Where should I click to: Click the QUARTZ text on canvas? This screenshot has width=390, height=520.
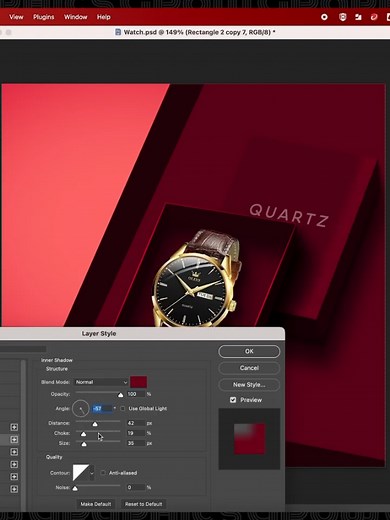click(x=289, y=216)
